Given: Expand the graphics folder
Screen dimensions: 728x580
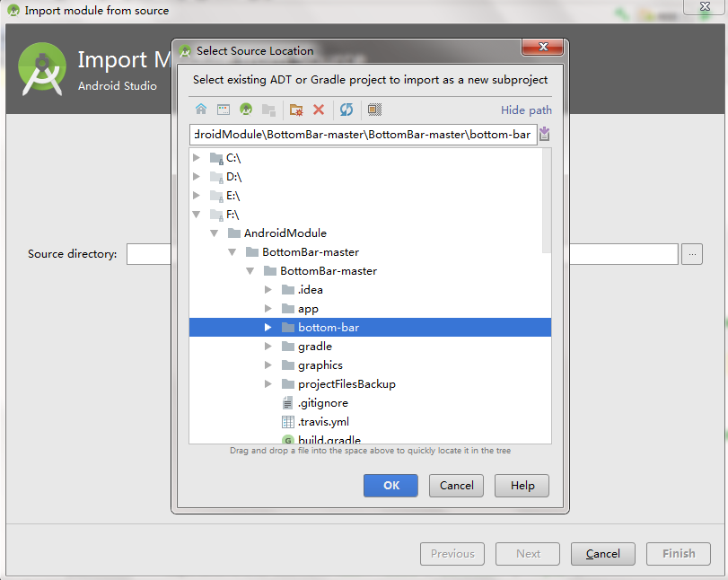Looking at the screenshot, I should [x=268, y=365].
